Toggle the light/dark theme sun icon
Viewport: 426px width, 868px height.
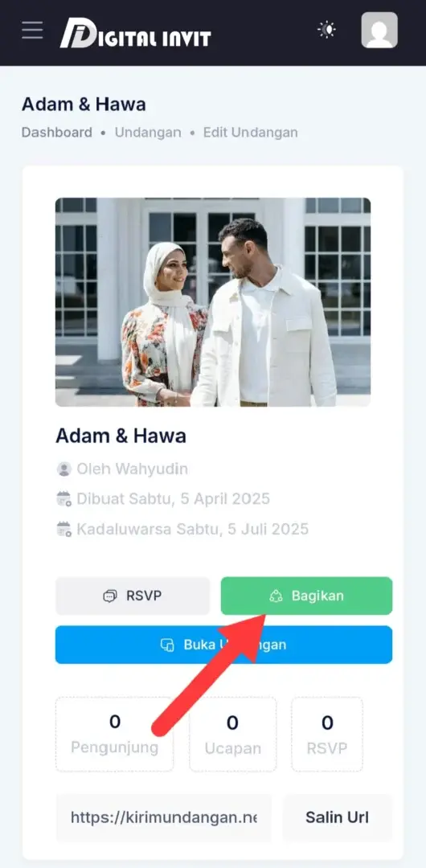327,30
